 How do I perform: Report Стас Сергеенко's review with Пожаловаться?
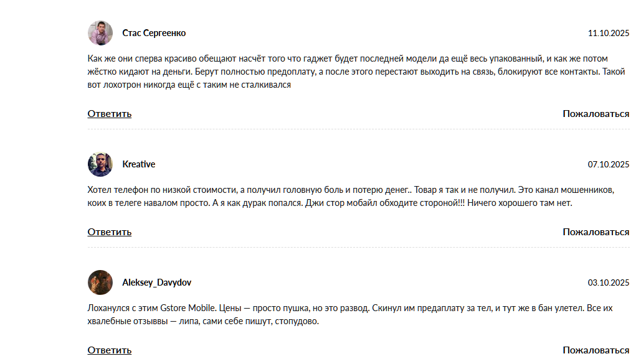click(596, 114)
